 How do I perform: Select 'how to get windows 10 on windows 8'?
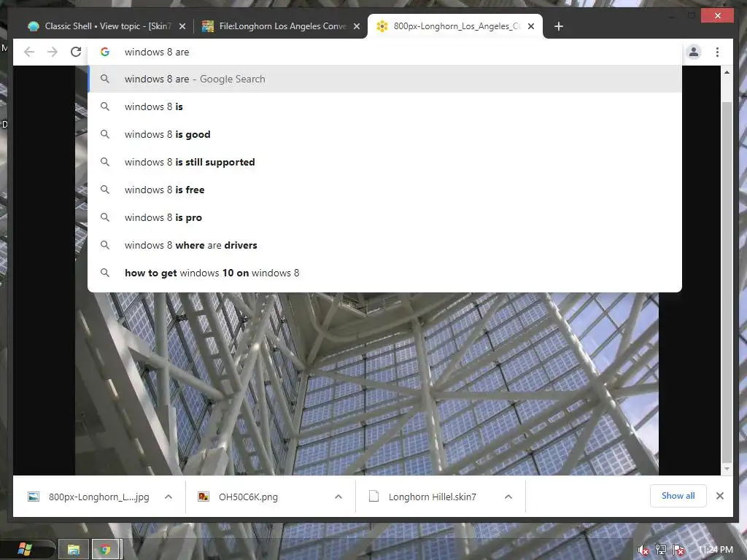pos(385,273)
